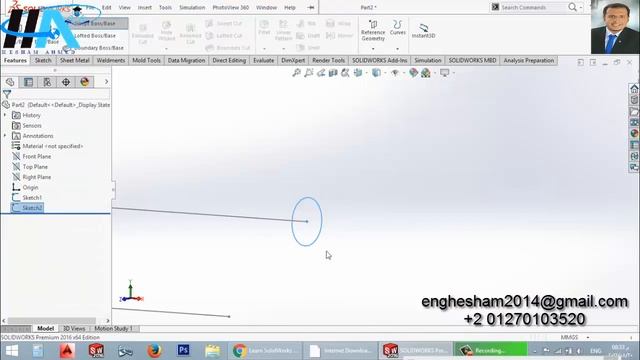Switch to the Sketch ribbon tab
The image size is (640, 360).
pos(43,60)
